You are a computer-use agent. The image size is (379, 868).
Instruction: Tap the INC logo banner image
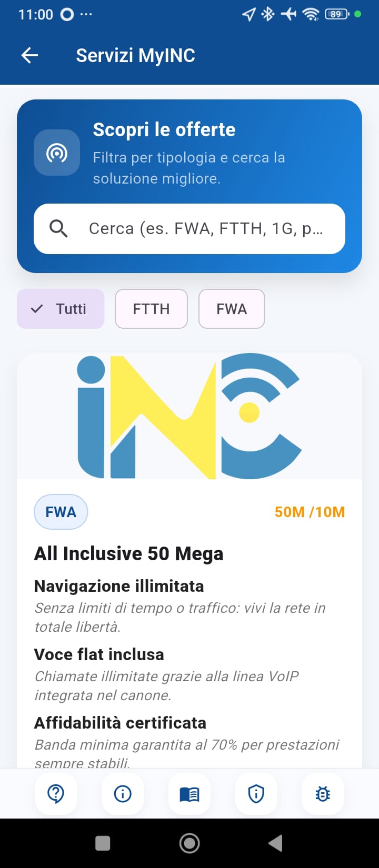[x=189, y=416]
